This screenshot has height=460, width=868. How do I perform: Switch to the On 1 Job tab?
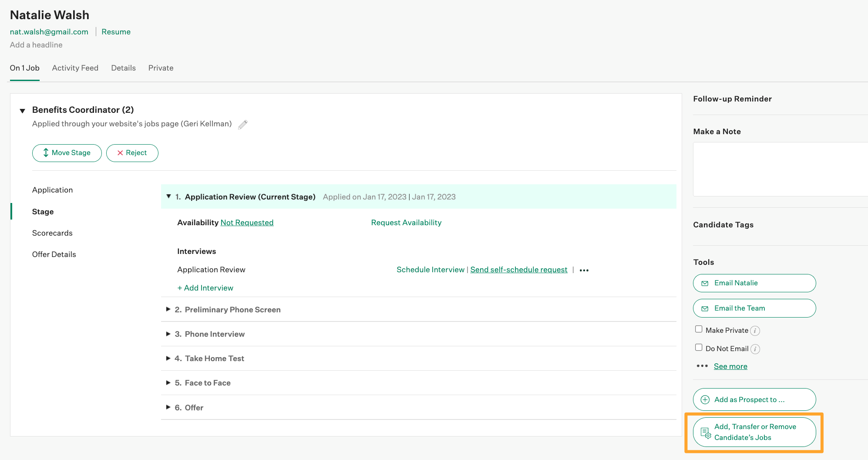click(x=25, y=68)
